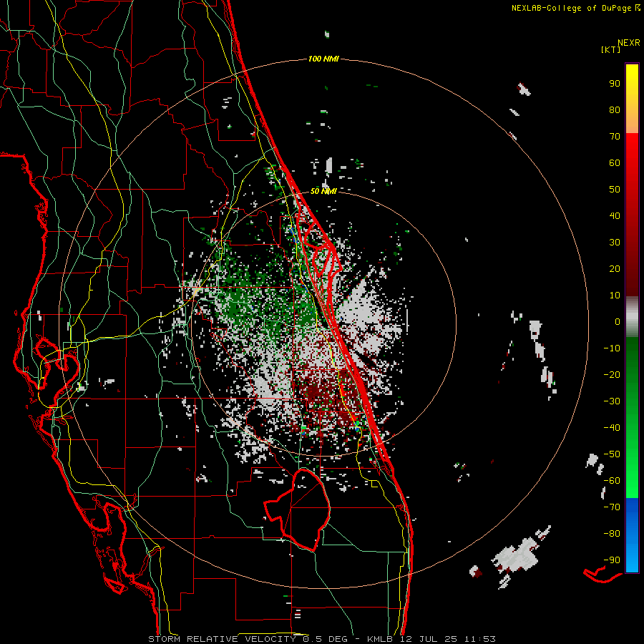644x644 pixels.
Task: Click the -20 value on the velocity scale
Action: point(612,375)
